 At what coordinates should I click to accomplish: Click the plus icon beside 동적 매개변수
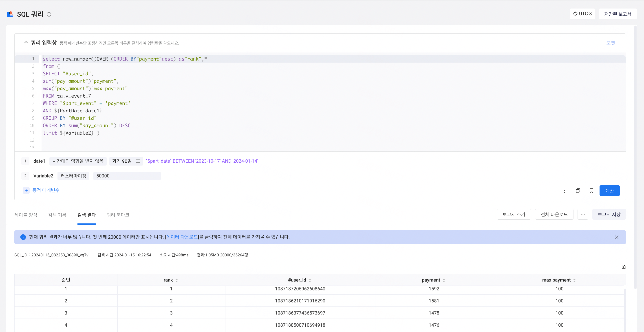[26, 190]
